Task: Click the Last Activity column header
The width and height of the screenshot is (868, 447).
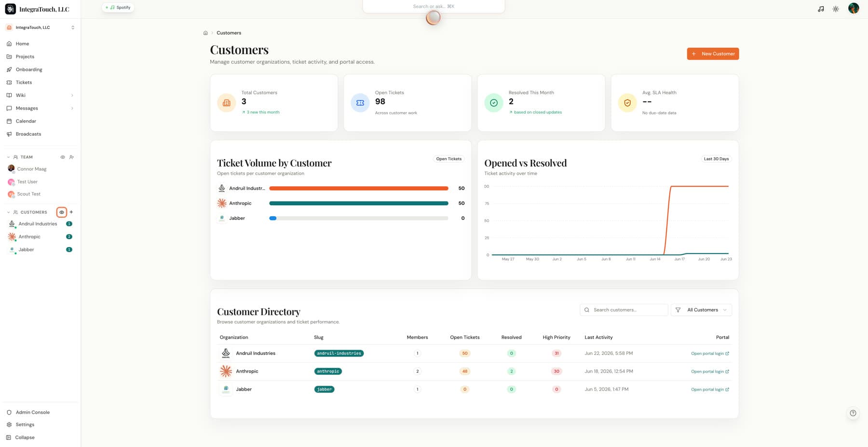Action: (x=598, y=337)
